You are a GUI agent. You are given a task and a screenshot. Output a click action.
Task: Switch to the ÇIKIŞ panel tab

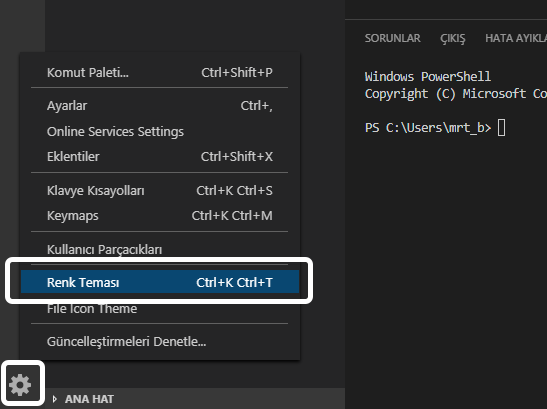(x=453, y=38)
